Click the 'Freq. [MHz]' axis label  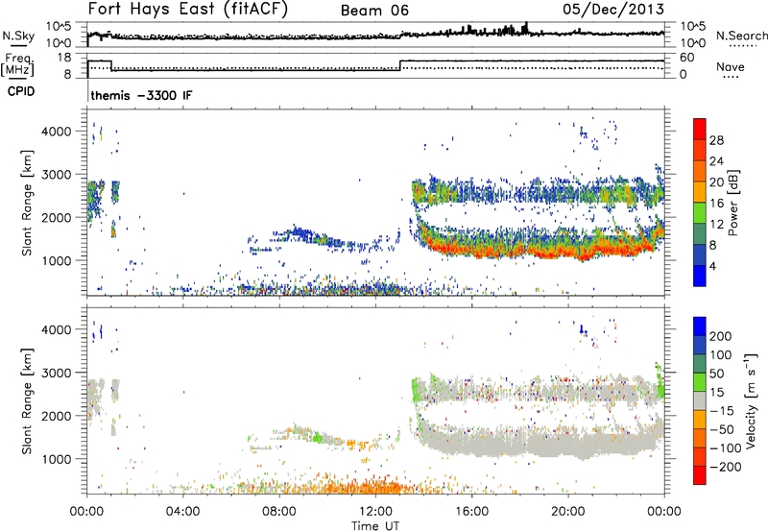[18, 65]
